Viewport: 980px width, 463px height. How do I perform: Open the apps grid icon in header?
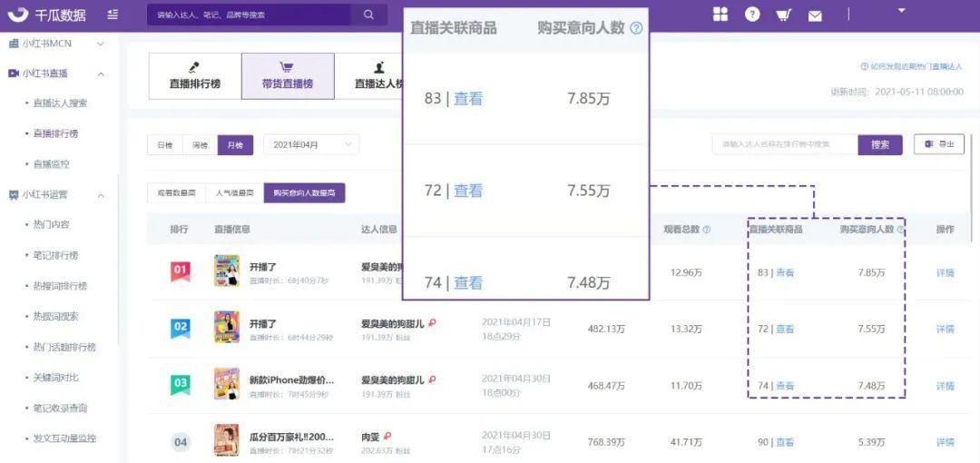click(x=720, y=14)
